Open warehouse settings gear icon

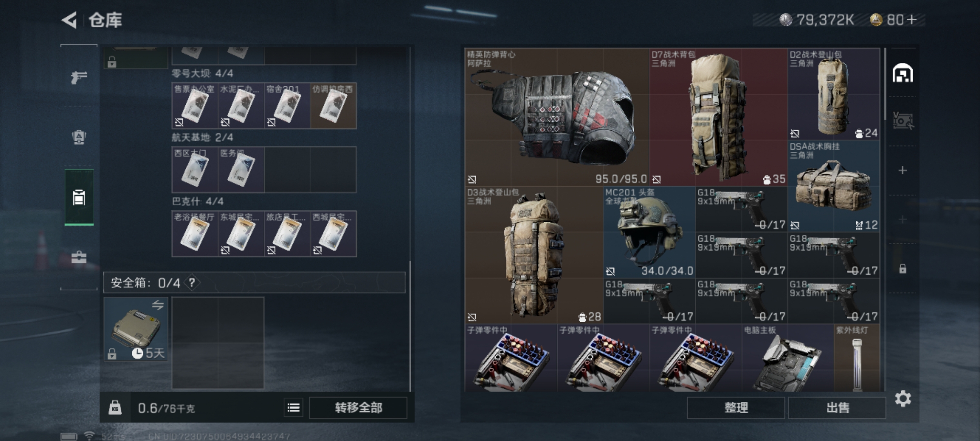(903, 399)
